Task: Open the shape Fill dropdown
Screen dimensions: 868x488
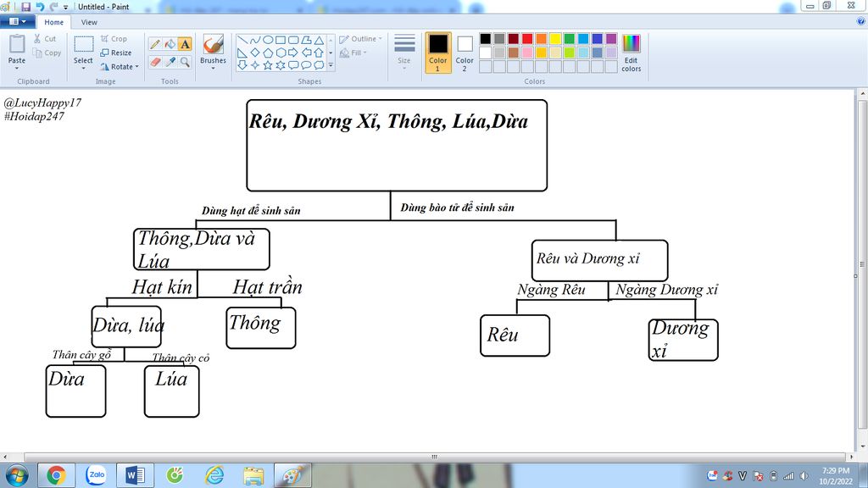Action: point(353,53)
